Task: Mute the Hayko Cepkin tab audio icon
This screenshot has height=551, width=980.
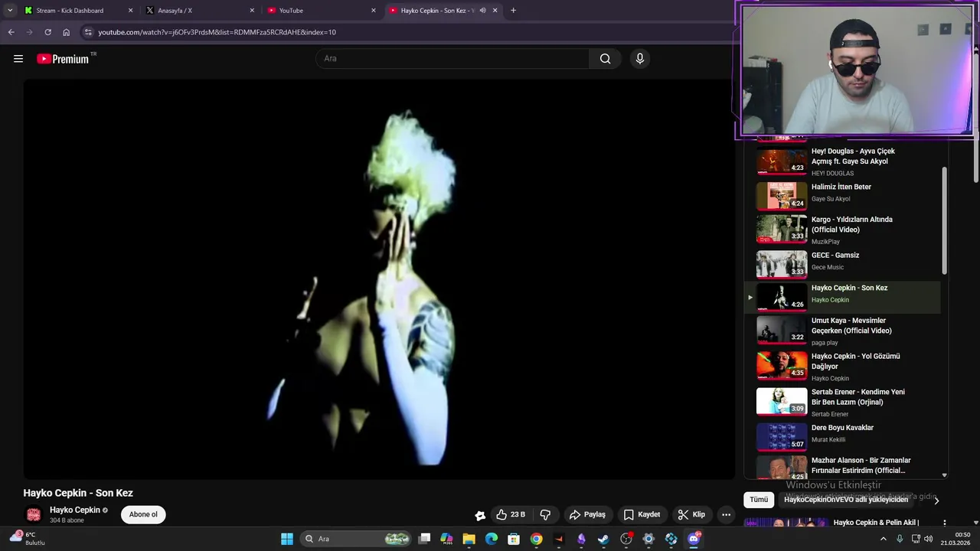Action: coord(482,11)
